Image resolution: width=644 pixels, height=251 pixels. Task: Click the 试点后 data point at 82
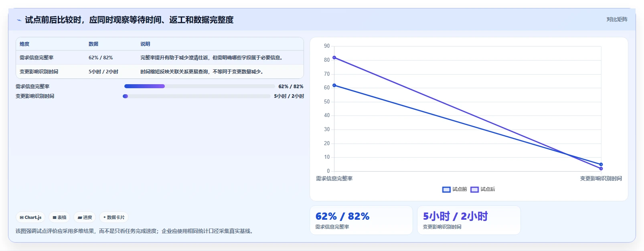click(x=334, y=58)
